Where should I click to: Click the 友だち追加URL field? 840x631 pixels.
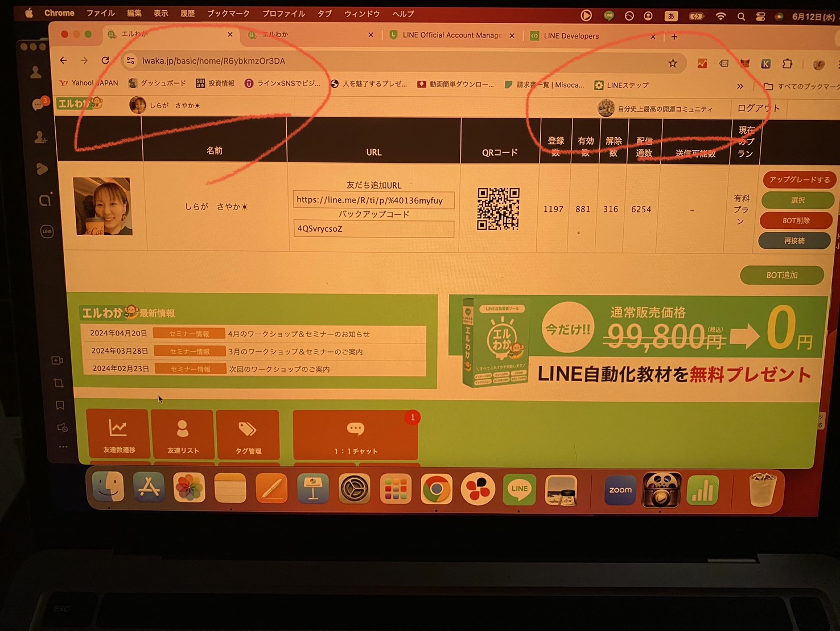pyautogui.click(x=374, y=200)
